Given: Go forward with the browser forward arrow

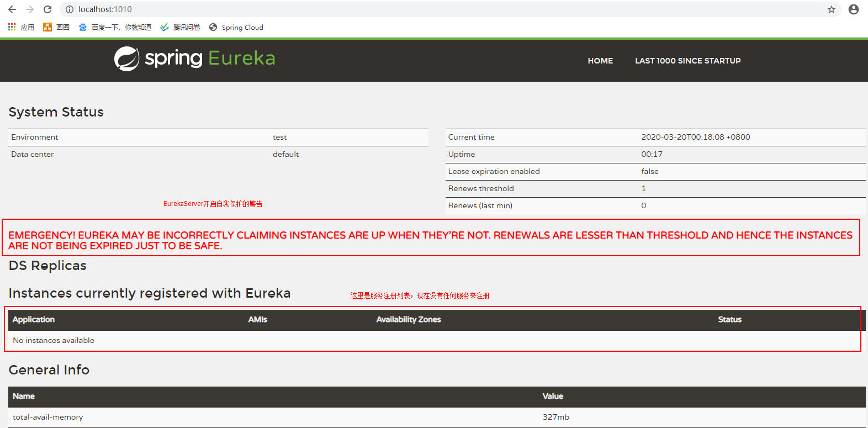Looking at the screenshot, I should pyautogui.click(x=30, y=9).
